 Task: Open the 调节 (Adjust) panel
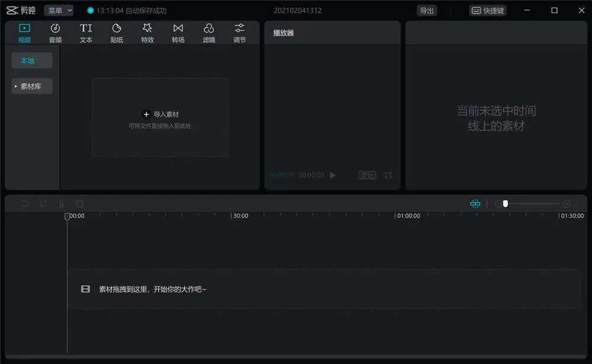tap(239, 33)
